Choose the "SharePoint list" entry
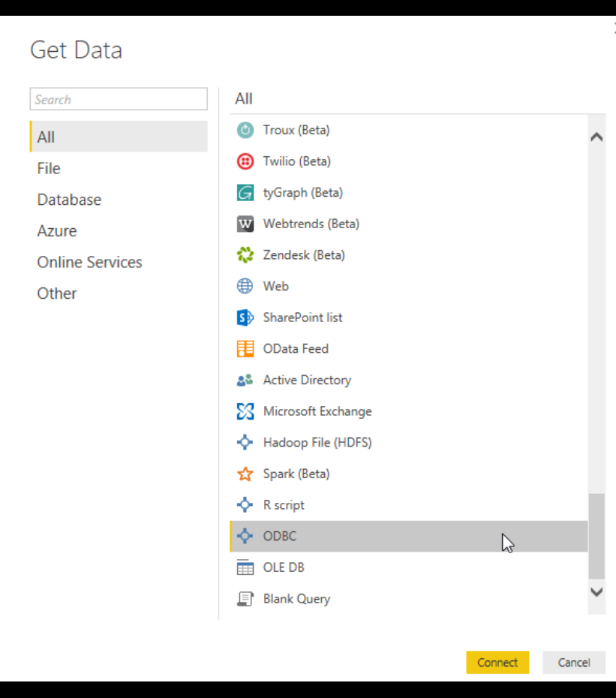 [302, 317]
